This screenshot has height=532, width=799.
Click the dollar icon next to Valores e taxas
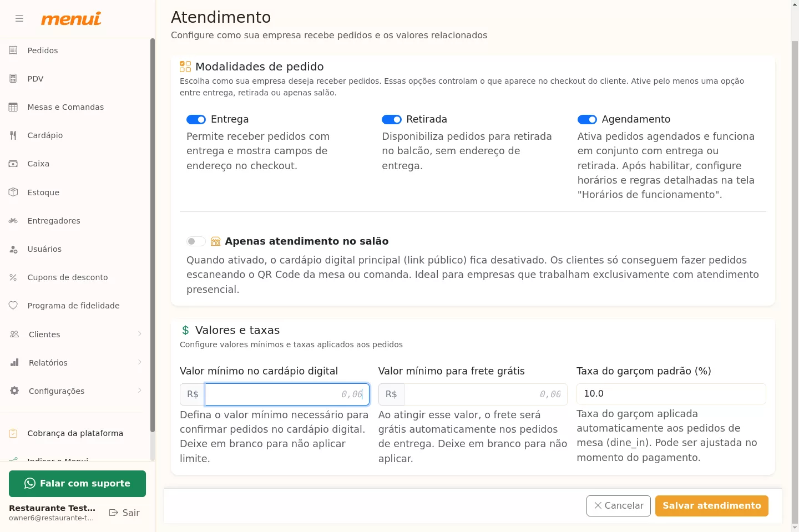(185, 330)
